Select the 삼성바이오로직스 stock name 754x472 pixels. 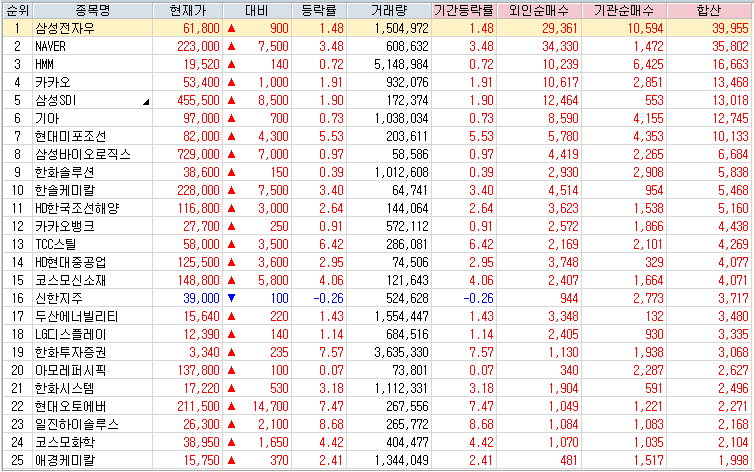83,154
